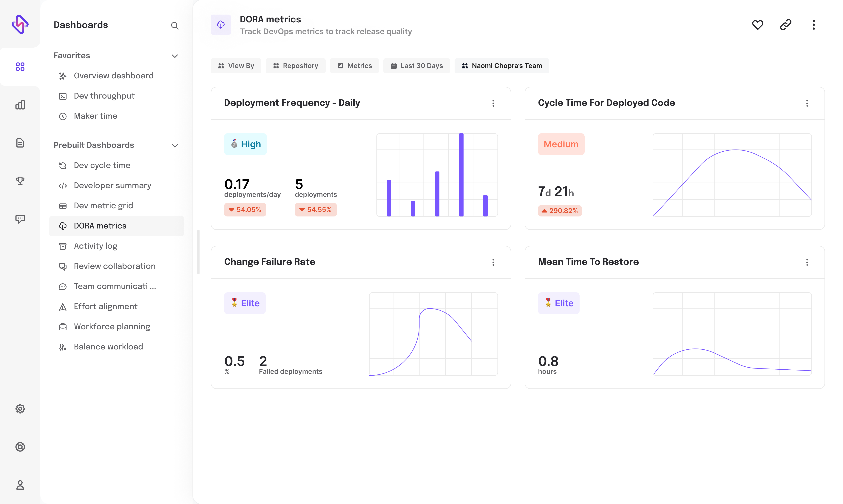Open the chat feedback icon in sidebar
This screenshot has height=504, width=843.
click(20, 219)
